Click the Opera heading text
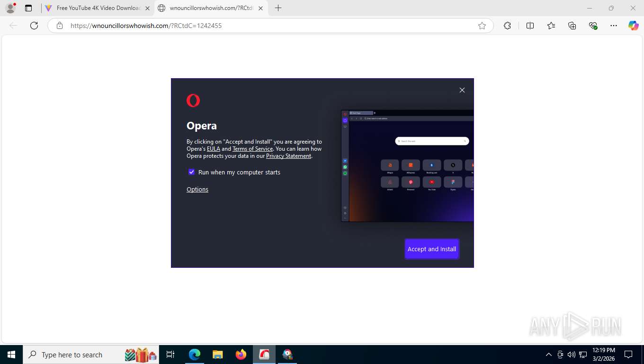Screen dimensions: 644x364 coord(202,126)
